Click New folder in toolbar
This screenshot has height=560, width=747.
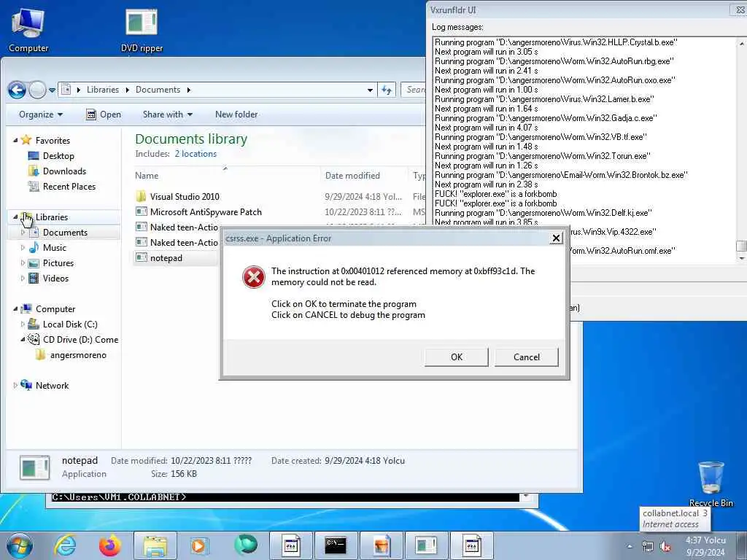pyautogui.click(x=236, y=114)
